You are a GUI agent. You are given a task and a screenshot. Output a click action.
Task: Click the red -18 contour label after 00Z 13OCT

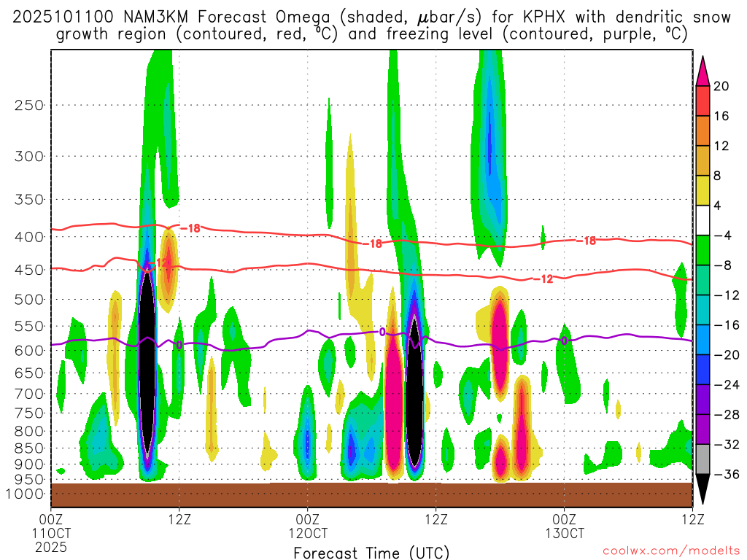(587, 241)
